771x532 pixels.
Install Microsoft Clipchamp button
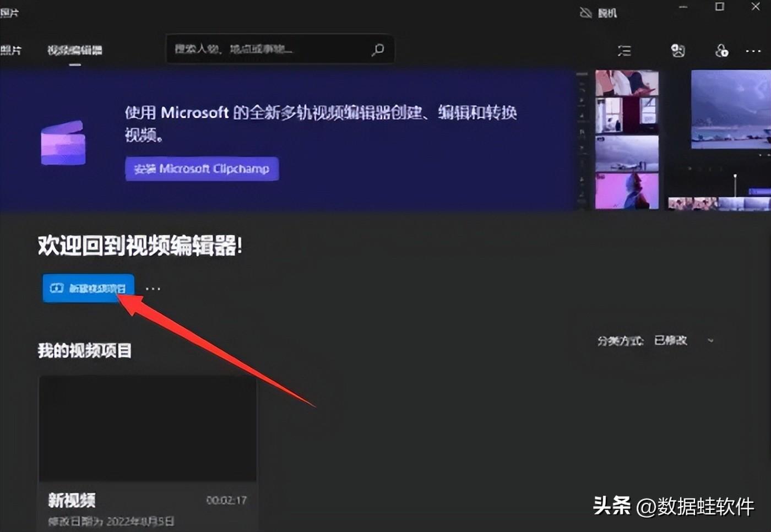coord(202,169)
